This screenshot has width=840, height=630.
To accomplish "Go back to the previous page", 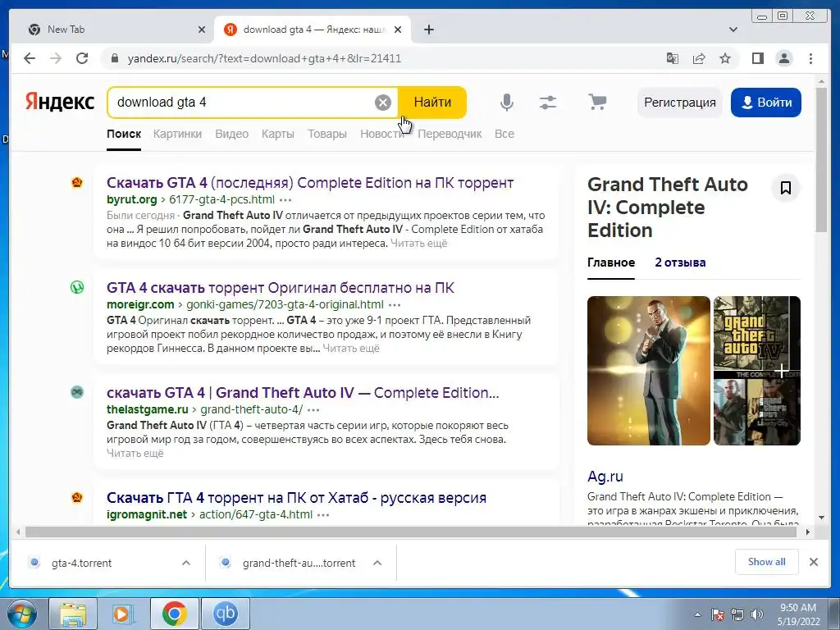I will coord(30,58).
